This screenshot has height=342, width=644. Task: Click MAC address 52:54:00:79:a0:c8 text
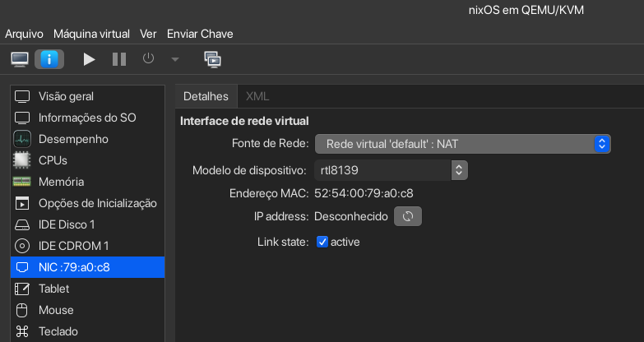tap(364, 193)
